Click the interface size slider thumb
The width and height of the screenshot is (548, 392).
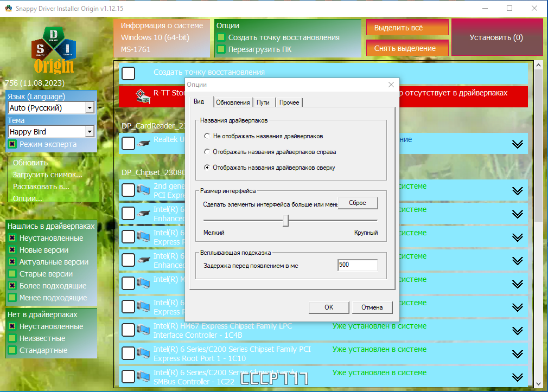pos(285,221)
